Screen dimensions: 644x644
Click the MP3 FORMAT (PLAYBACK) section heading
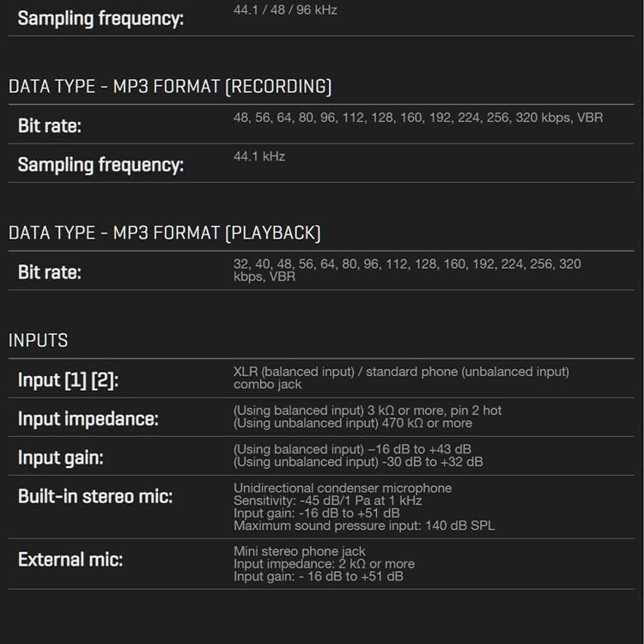click(x=165, y=233)
